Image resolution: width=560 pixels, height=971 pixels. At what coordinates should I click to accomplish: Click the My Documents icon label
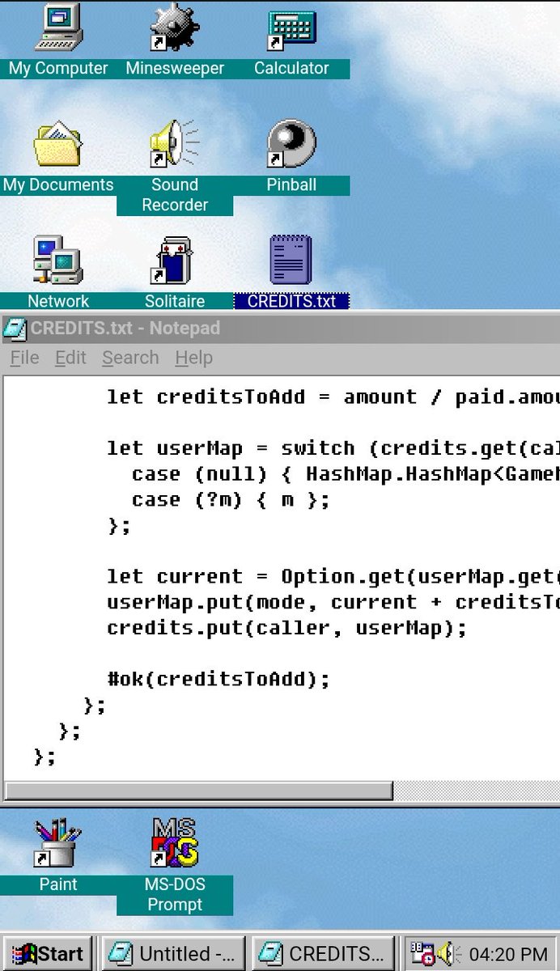[58, 185]
